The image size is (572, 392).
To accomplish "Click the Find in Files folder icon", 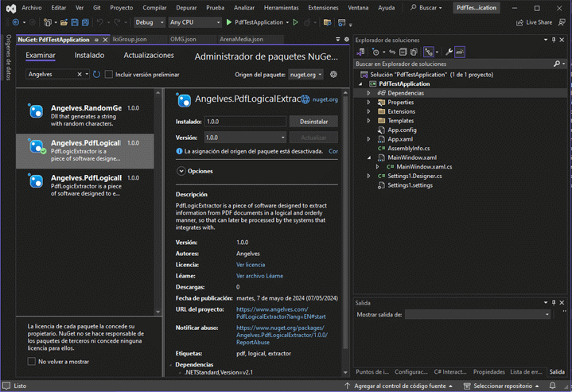I will [327, 22].
